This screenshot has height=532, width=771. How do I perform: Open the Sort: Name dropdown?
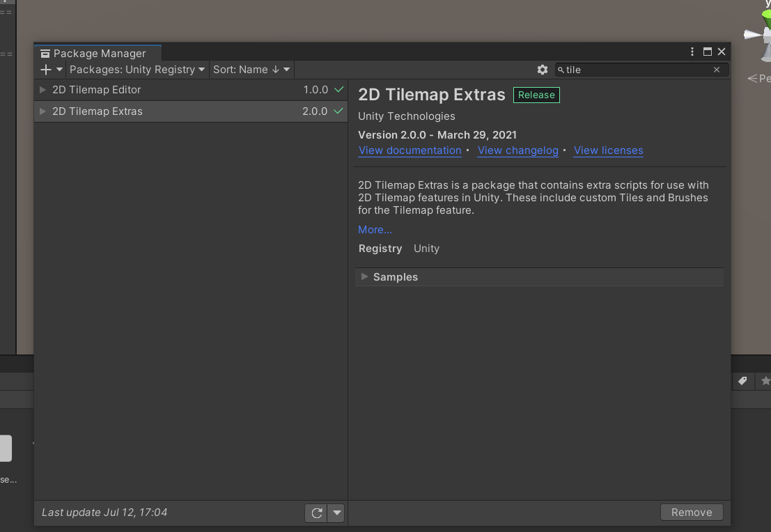(x=251, y=70)
